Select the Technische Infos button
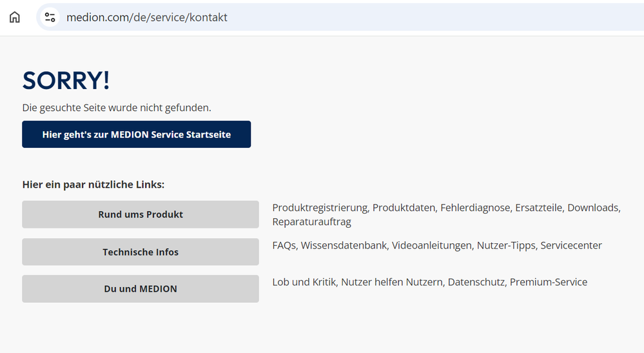644x353 pixels. pos(141,252)
